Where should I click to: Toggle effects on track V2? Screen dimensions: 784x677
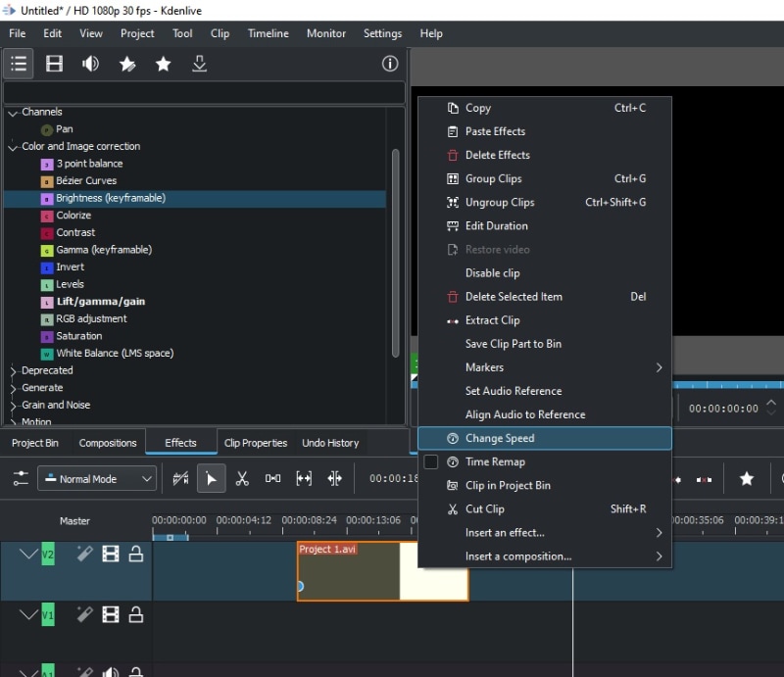[x=84, y=554]
